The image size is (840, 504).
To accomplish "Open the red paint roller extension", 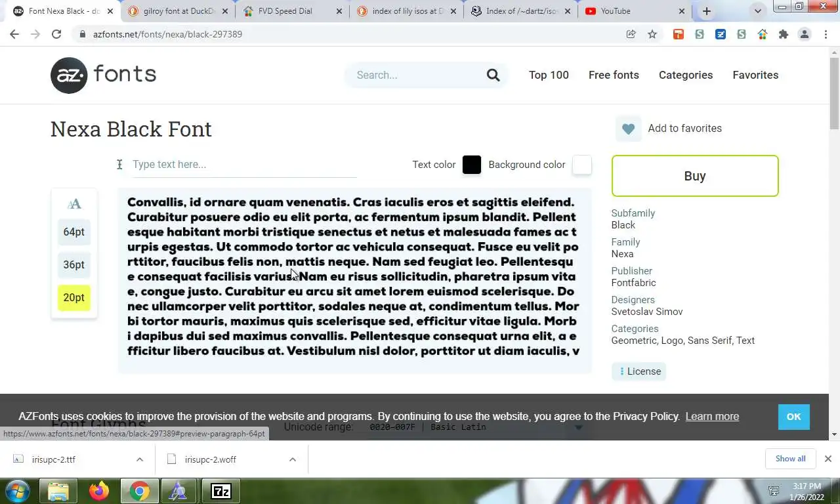I will tap(679, 34).
